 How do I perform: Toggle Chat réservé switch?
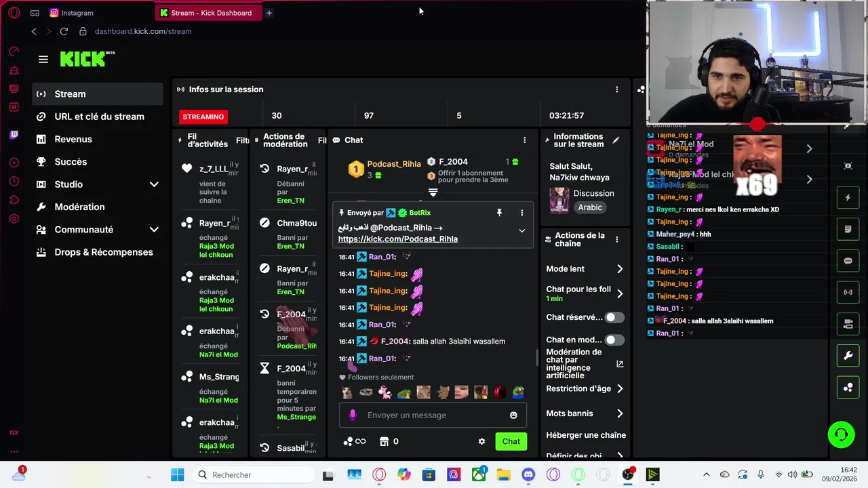coord(614,317)
